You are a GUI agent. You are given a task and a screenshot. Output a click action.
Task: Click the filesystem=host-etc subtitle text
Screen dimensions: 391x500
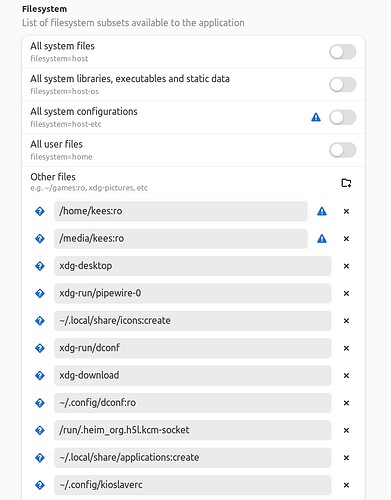(x=66, y=124)
